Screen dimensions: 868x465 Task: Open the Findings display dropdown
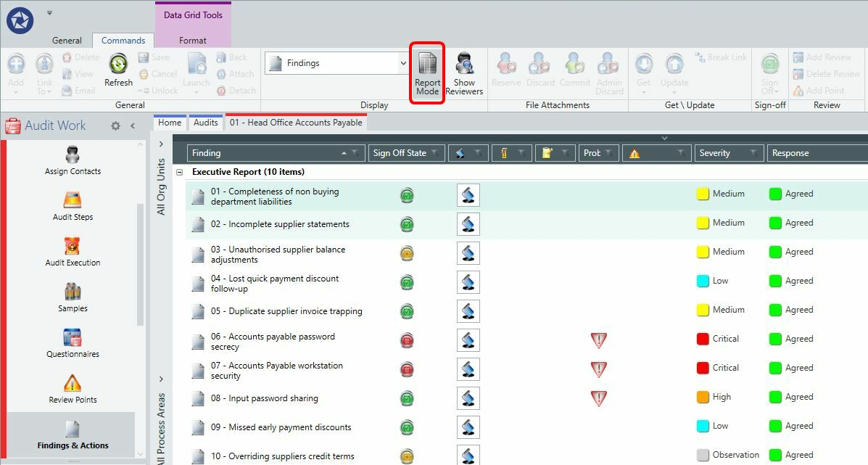tap(403, 63)
